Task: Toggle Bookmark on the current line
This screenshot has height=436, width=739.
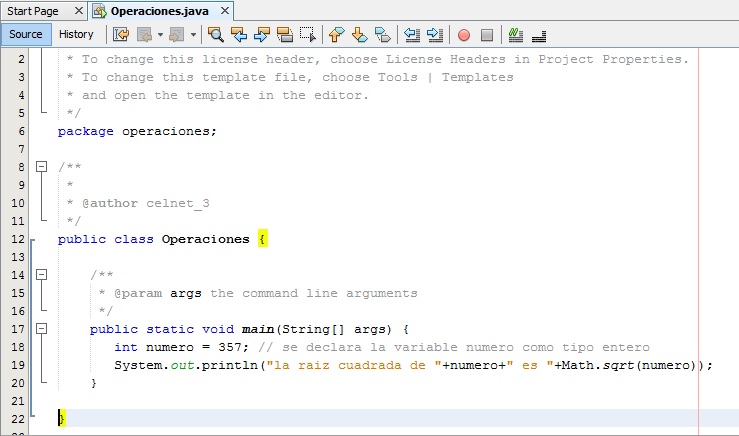Action: pyautogui.click(x=382, y=35)
